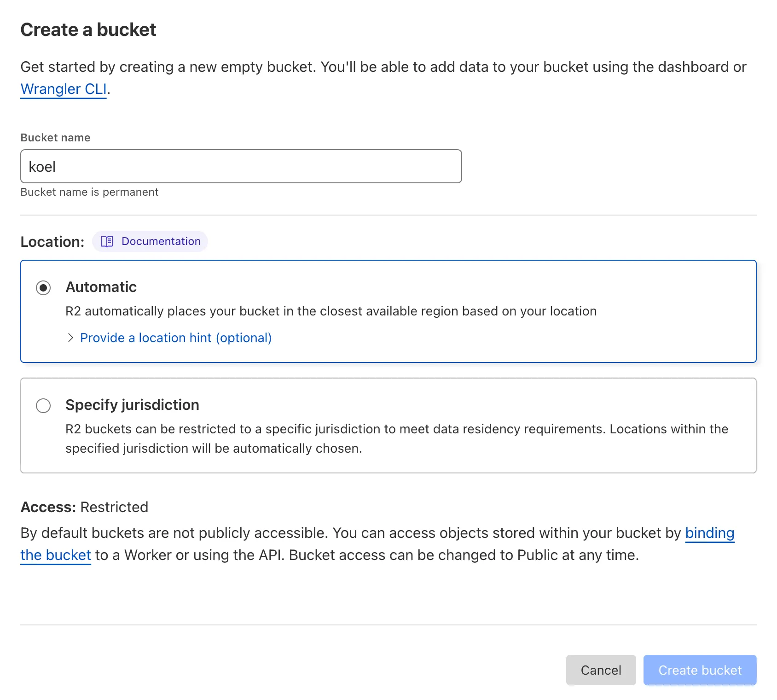The width and height of the screenshot is (777, 700).
Task: Open the Wrangler CLI link
Action: (x=64, y=89)
